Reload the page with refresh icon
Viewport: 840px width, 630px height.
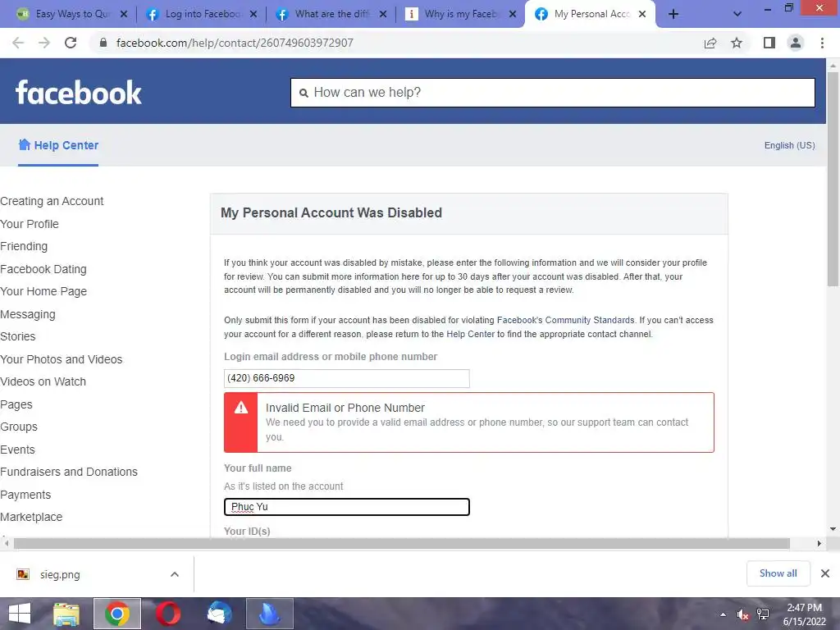pyautogui.click(x=71, y=43)
